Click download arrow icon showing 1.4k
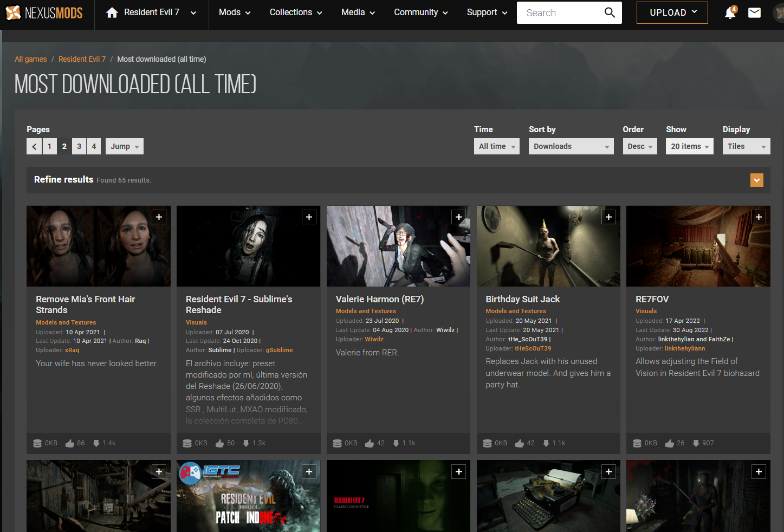Screen dimensions: 784x532 pos(96,443)
